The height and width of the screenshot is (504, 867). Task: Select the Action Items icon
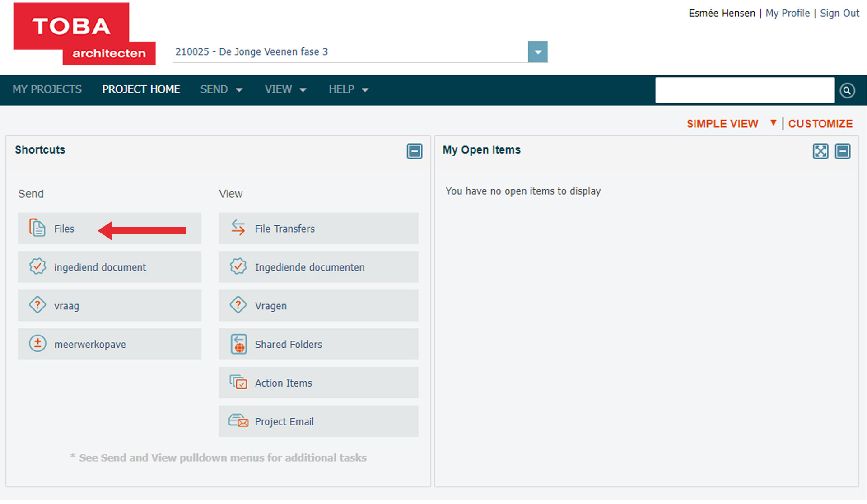[238, 383]
